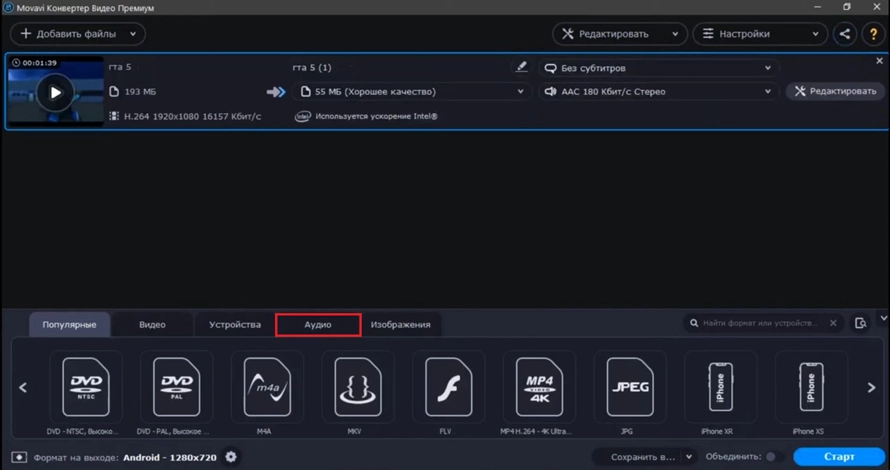Click the device detection icon beside search
The height and width of the screenshot is (470, 890).
coord(860,323)
